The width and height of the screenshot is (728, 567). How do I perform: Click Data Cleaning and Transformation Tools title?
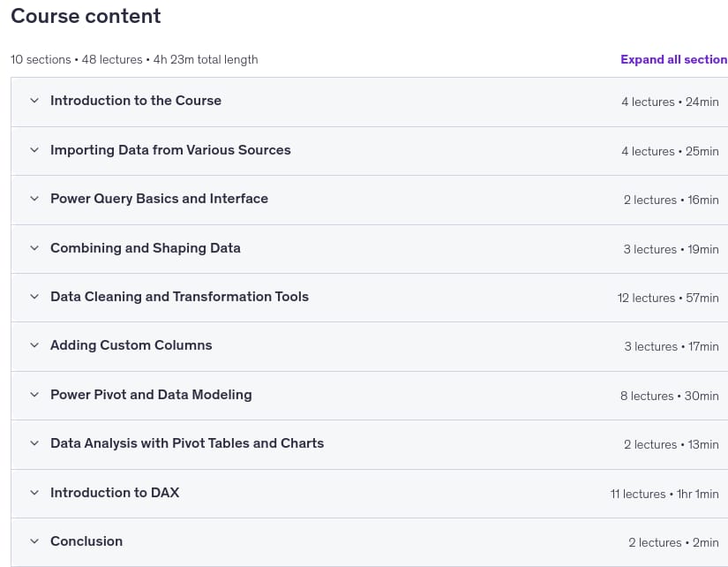179,297
